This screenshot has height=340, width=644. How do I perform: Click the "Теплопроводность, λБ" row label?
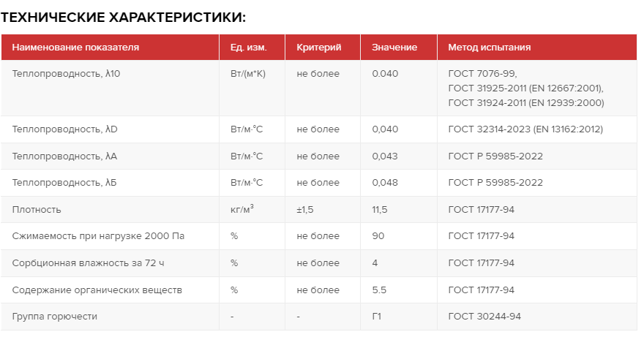click(x=65, y=183)
